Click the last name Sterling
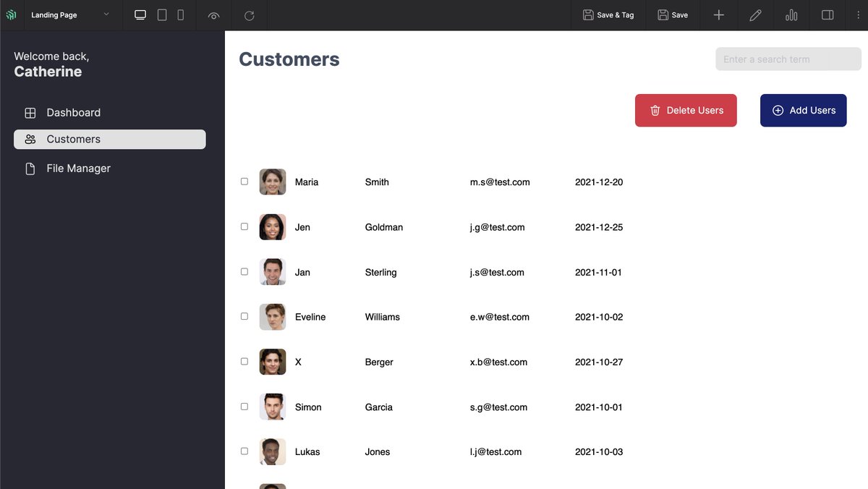Viewport: 868px width, 489px height. point(381,273)
